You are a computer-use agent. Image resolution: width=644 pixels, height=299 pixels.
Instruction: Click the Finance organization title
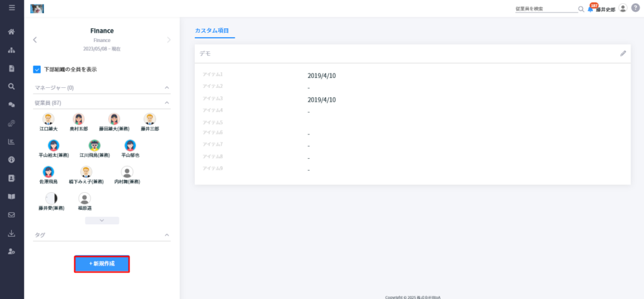click(102, 31)
